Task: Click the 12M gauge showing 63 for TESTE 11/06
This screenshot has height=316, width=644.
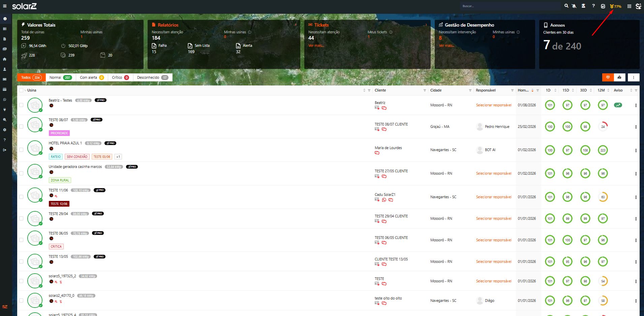Action: point(603,197)
